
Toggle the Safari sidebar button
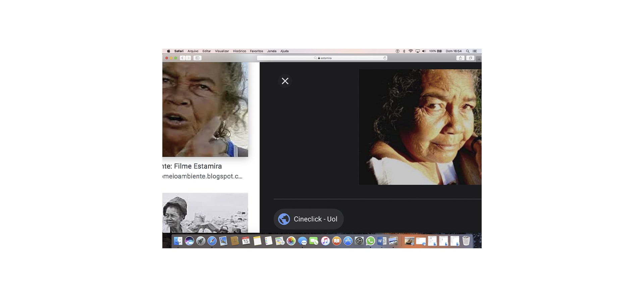coord(198,58)
